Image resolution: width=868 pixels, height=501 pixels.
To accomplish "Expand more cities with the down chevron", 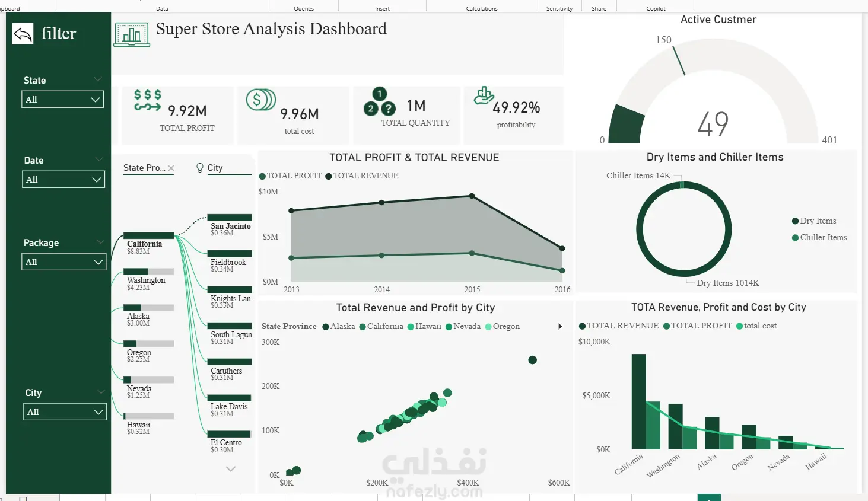I will pyautogui.click(x=231, y=469).
